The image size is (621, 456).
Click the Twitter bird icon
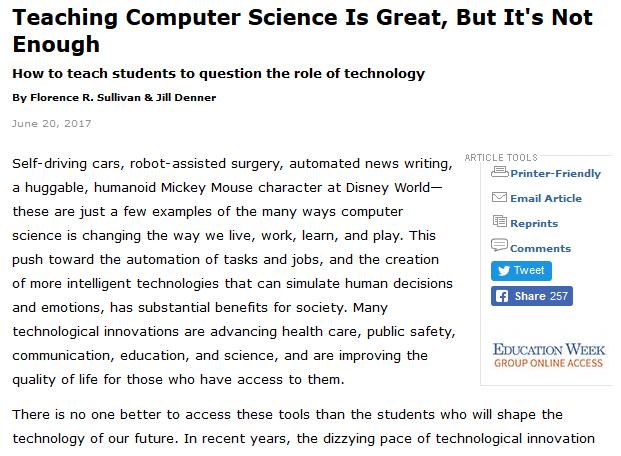click(x=504, y=271)
